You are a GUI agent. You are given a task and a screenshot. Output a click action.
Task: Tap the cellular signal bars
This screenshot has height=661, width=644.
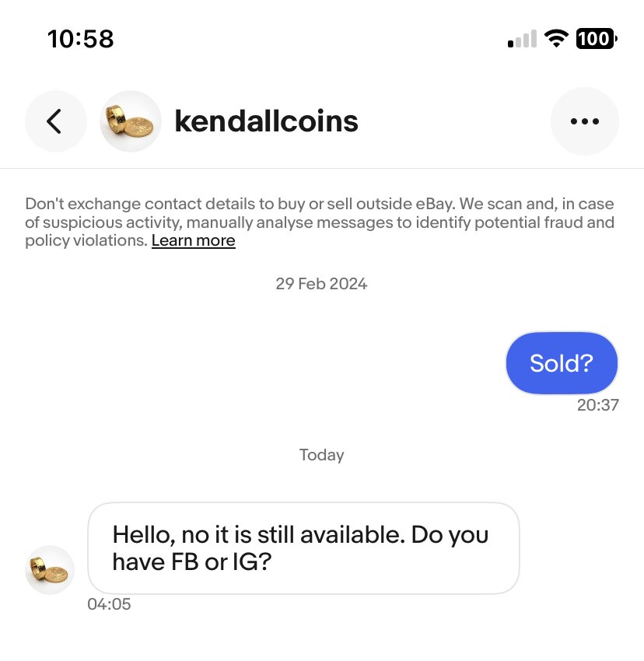pyautogui.click(x=522, y=38)
